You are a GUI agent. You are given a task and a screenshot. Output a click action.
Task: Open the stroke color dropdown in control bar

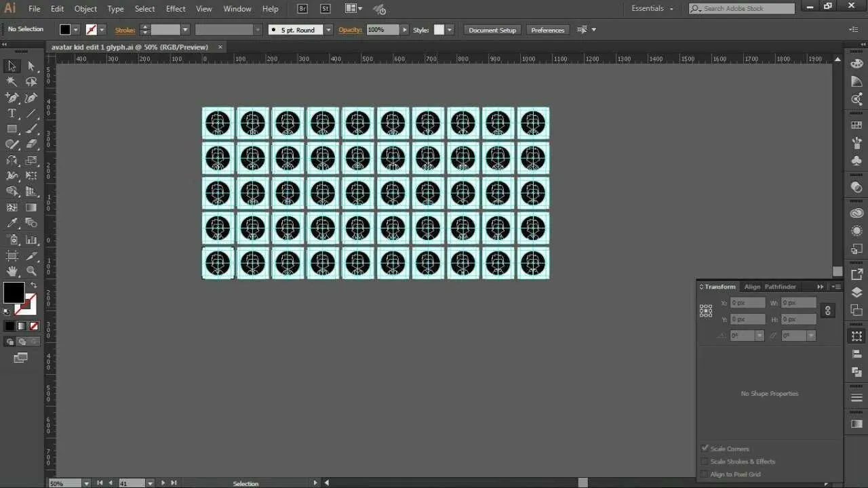point(102,30)
